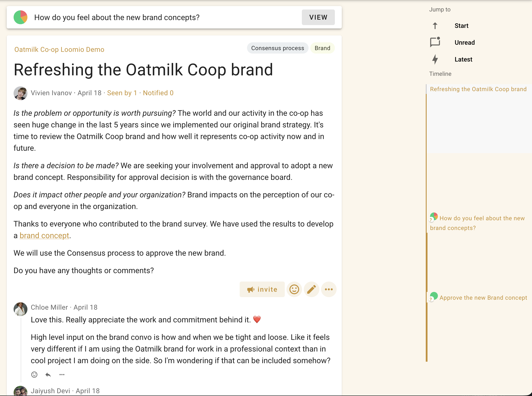
Task: Reply to Chloe Miller's comment
Action: pos(48,374)
